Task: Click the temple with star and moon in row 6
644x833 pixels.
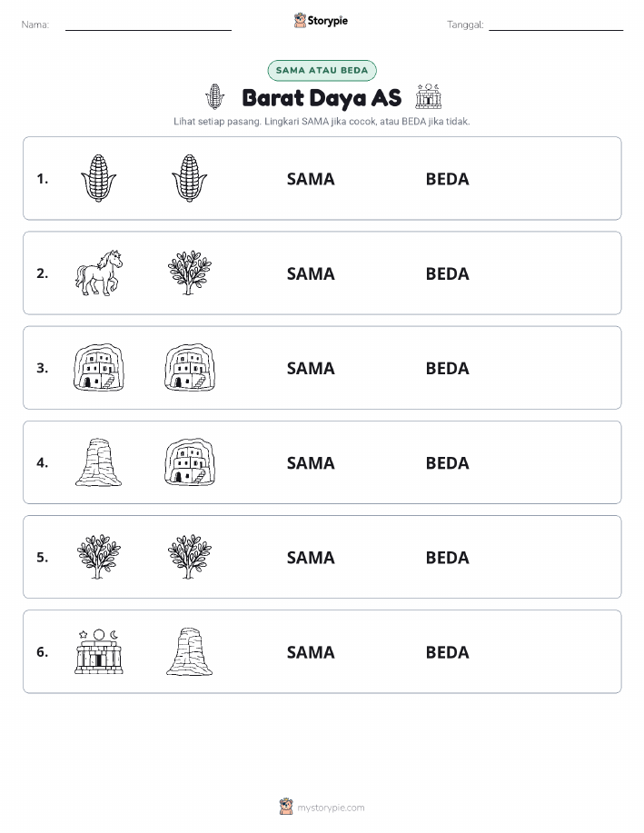Action: (x=98, y=652)
